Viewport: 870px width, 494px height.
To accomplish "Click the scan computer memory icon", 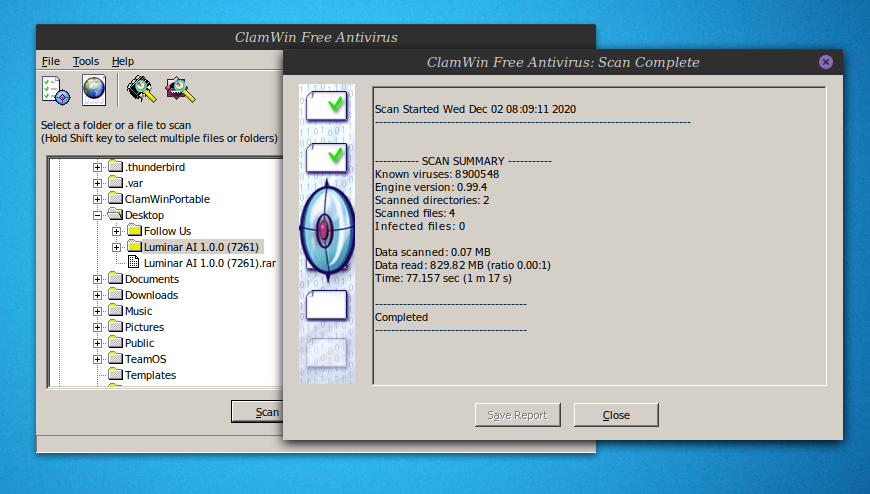I will [141, 89].
